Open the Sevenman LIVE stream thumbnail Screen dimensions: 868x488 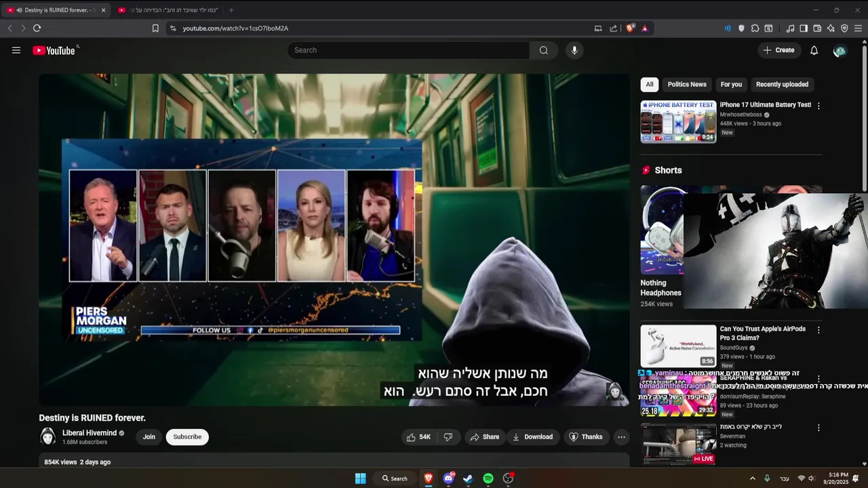pos(678,444)
